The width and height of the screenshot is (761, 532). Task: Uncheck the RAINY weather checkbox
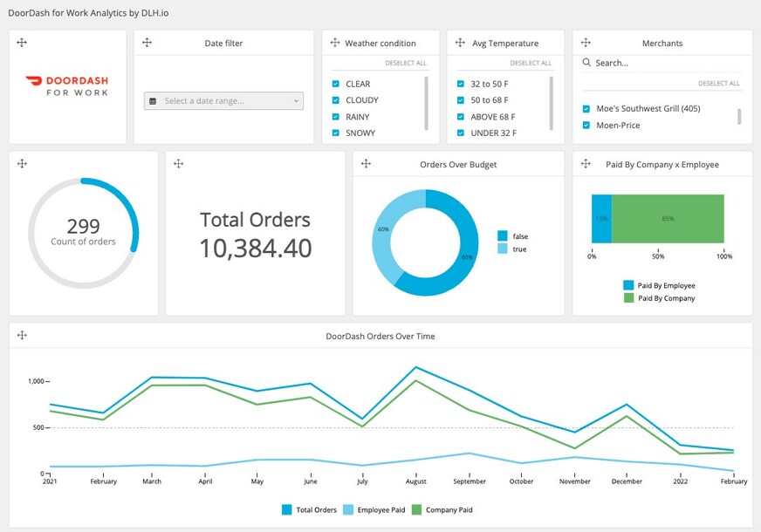pyautogui.click(x=335, y=116)
